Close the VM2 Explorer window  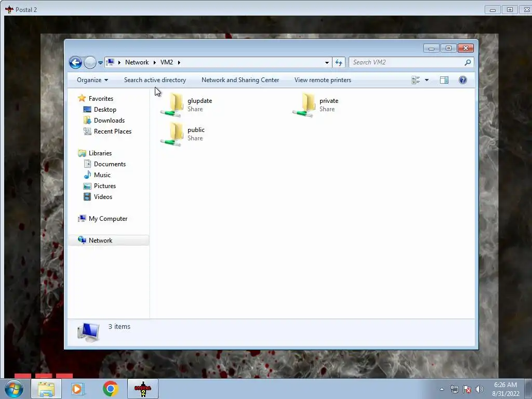click(x=465, y=48)
